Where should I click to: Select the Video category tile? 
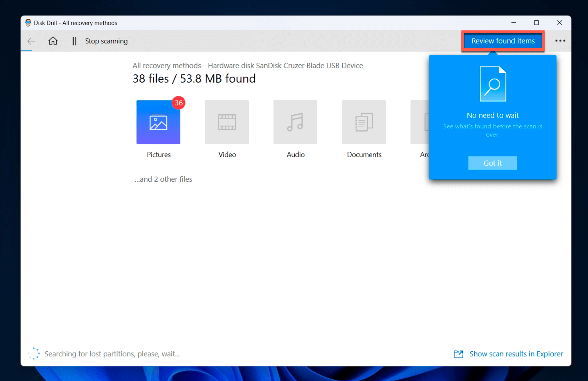pyautogui.click(x=227, y=122)
